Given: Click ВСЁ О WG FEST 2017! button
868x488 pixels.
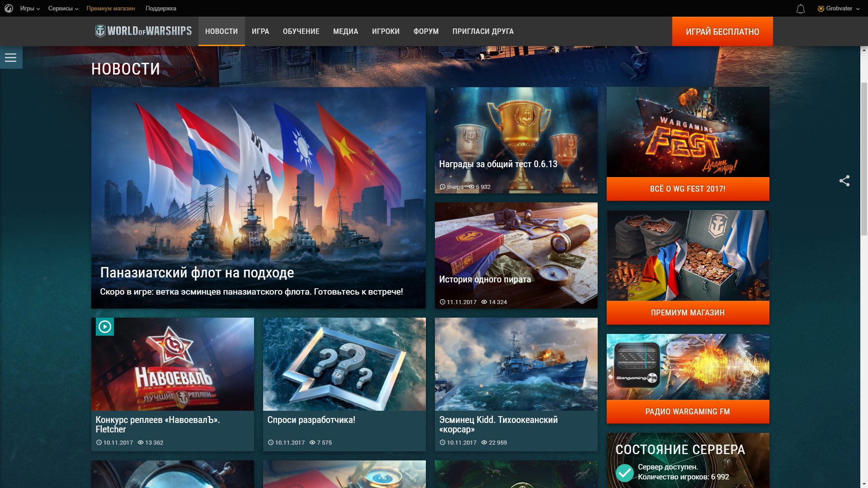Looking at the screenshot, I should coord(688,189).
